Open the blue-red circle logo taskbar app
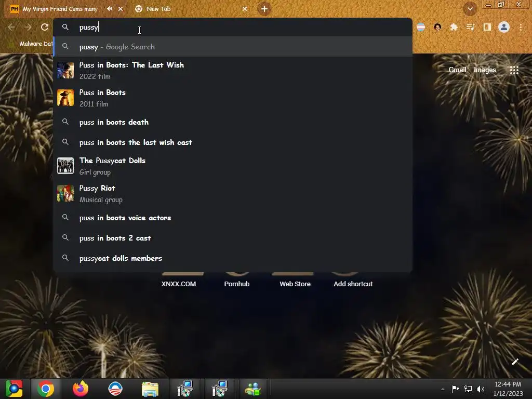Image resolution: width=532 pixels, height=399 pixels. point(115,389)
